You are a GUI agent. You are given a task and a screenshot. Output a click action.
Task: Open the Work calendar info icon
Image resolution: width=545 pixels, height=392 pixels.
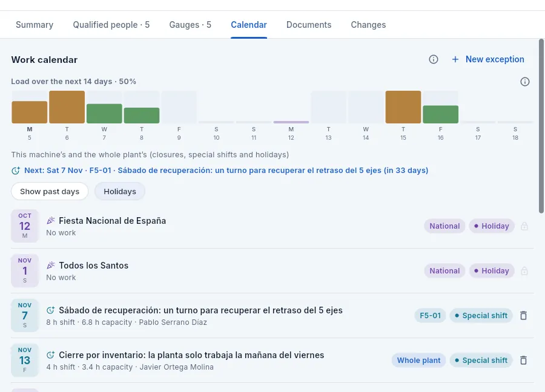coord(433,59)
